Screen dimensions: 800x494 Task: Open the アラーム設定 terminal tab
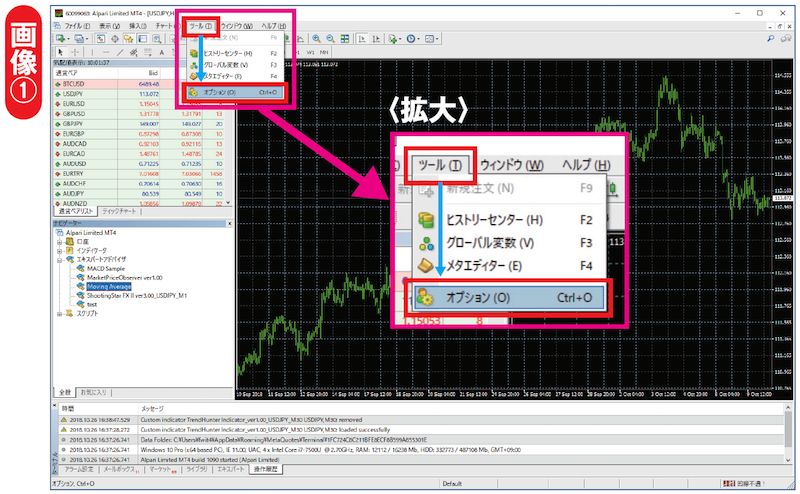[x=79, y=470]
